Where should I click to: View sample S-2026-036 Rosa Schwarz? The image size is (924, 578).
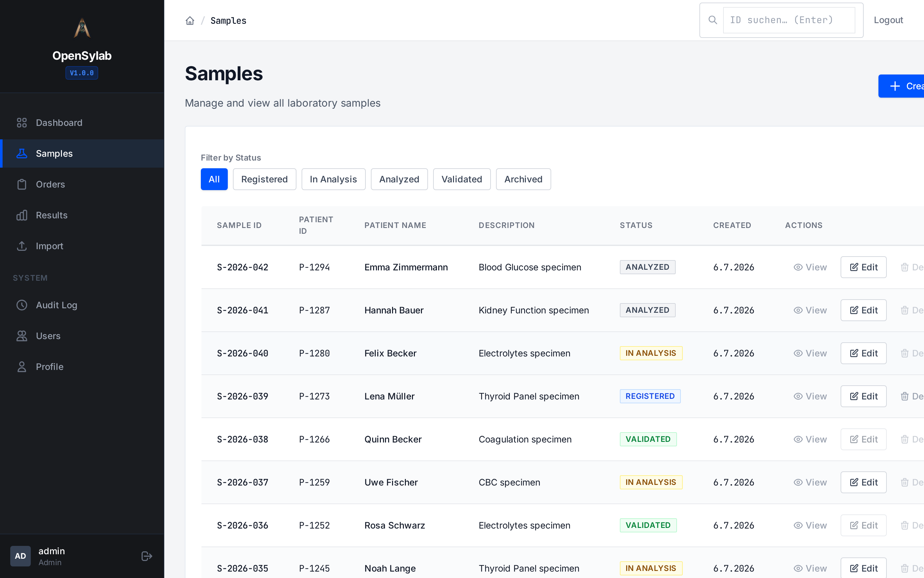tap(810, 525)
